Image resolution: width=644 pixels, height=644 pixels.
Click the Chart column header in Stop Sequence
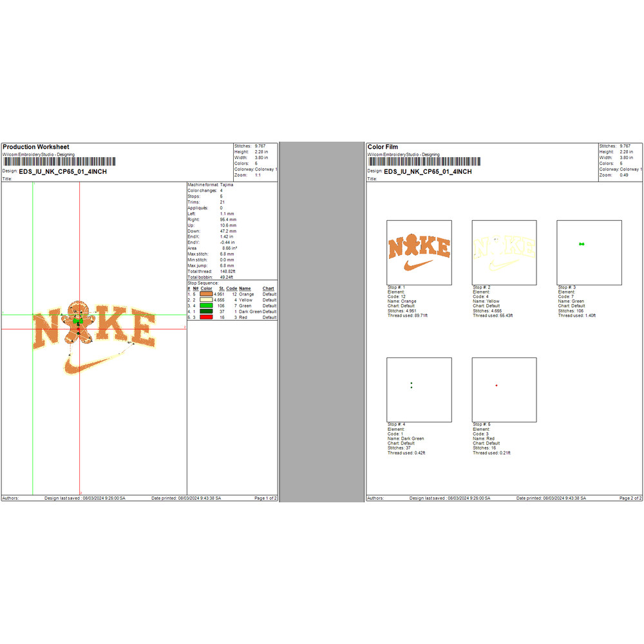pyautogui.click(x=269, y=289)
